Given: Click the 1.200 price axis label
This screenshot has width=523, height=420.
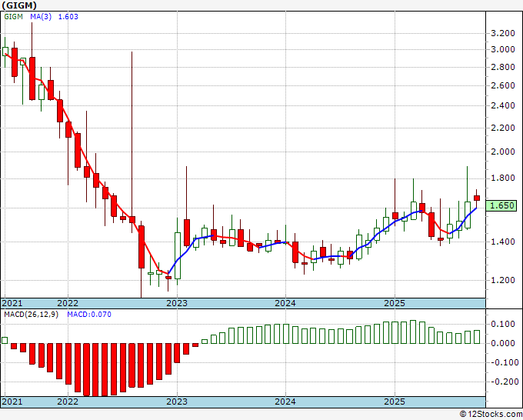Looking at the screenshot, I should click(503, 280).
